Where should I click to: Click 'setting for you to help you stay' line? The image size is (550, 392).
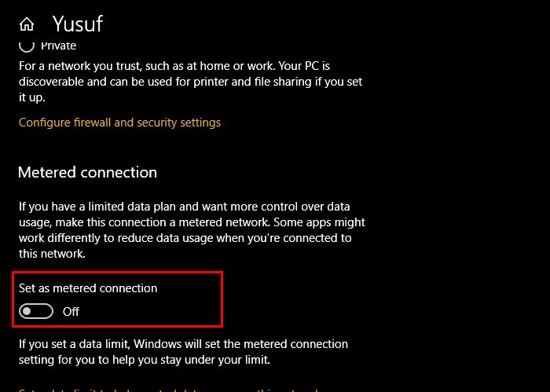(145, 360)
